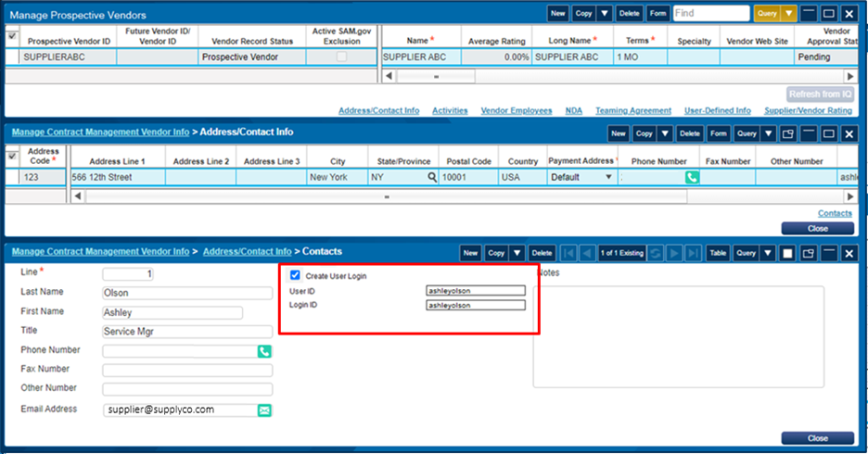868x454 pixels.
Task: Uncheck the Create User Login checkbox
Action: [x=295, y=275]
